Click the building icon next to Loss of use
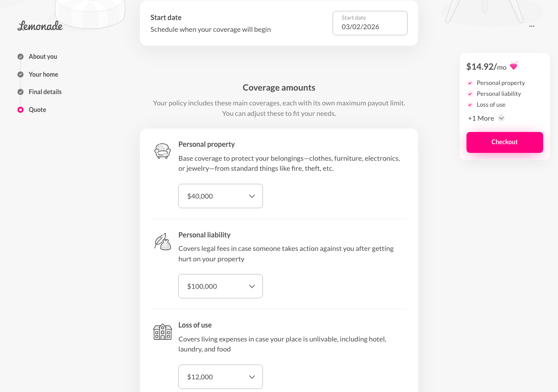The image size is (558, 392). click(x=162, y=332)
